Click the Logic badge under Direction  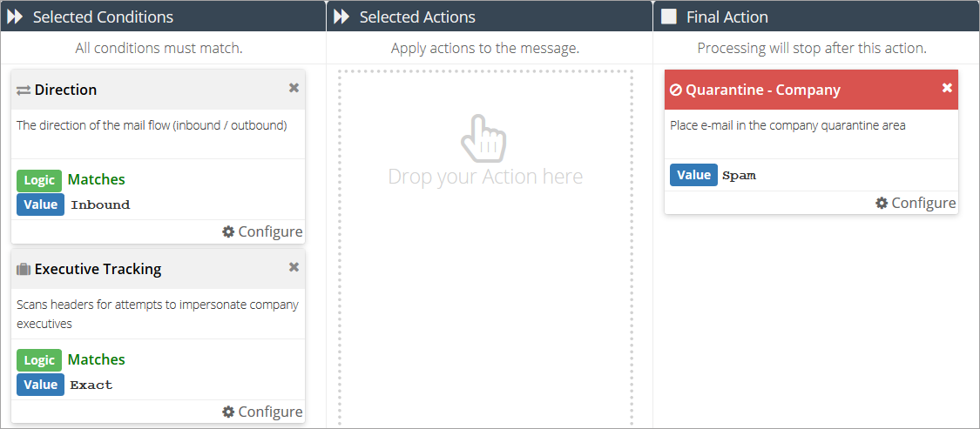tap(39, 180)
